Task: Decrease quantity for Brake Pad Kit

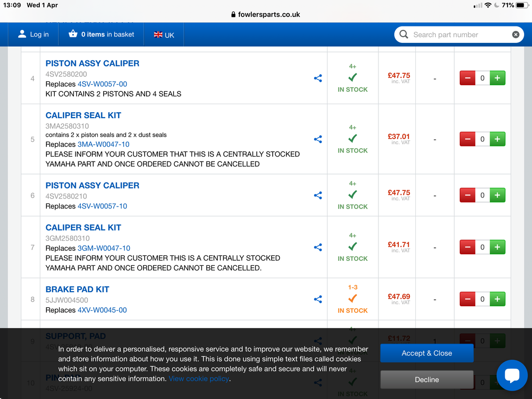Action: pos(468,299)
